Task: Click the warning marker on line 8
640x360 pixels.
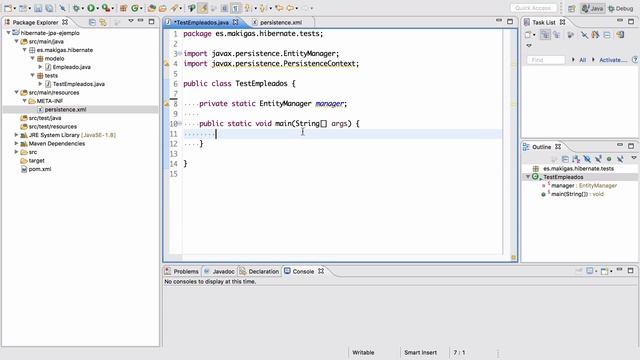Action: tap(167, 104)
